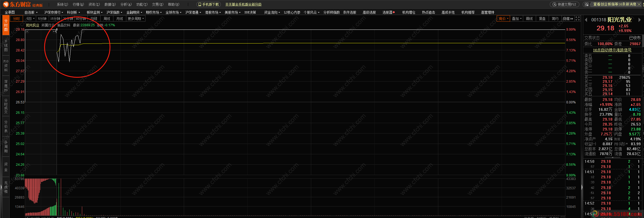Select 分时图 in the left sidebar
Image resolution: width=644 pixels, height=218 pixels.
[6, 25]
